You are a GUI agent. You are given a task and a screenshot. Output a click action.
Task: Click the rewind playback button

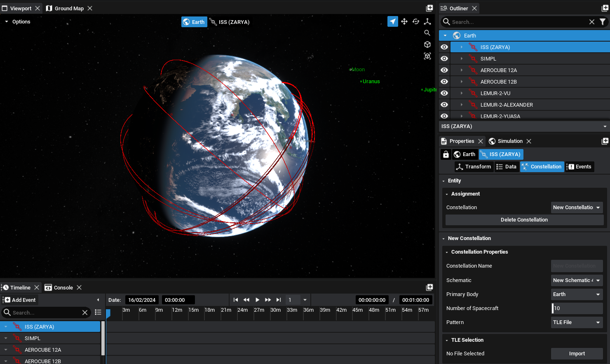[246, 300]
